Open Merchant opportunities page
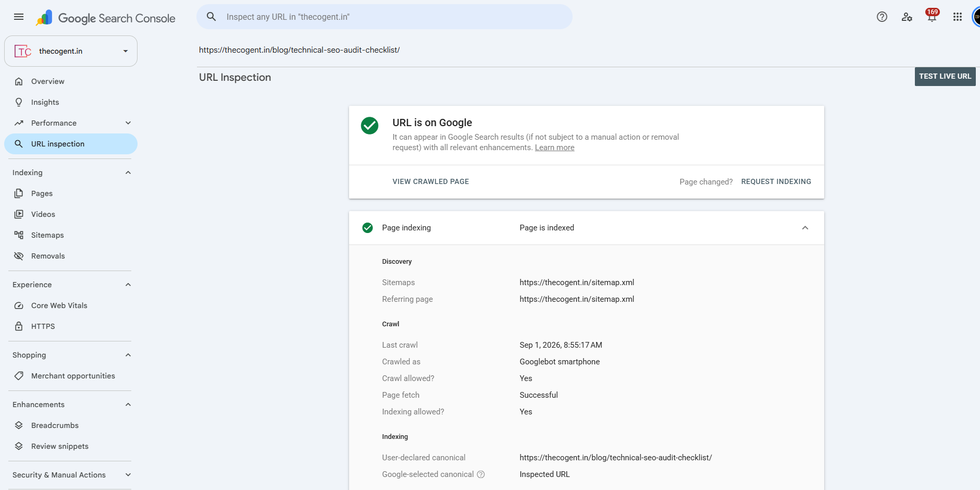Screen dimensions: 980x490 pos(71,376)
